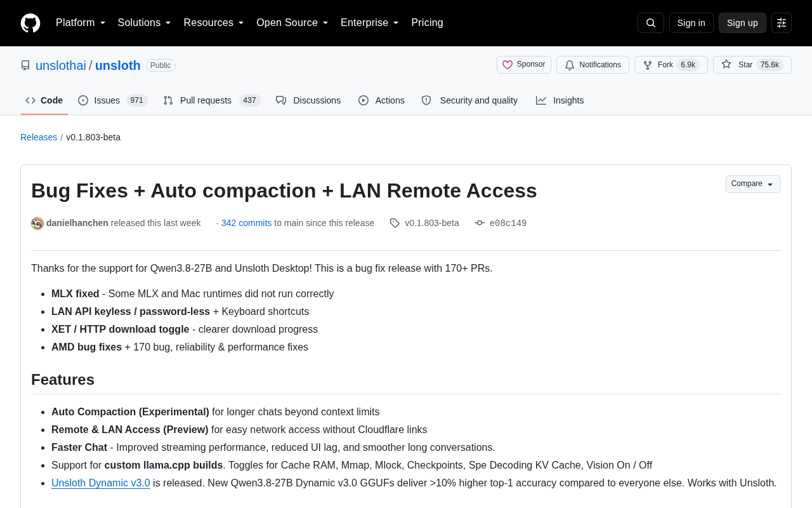This screenshot has width=812, height=508.
Task: Click the Pull requests counter 437
Action: click(x=250, y=100)
